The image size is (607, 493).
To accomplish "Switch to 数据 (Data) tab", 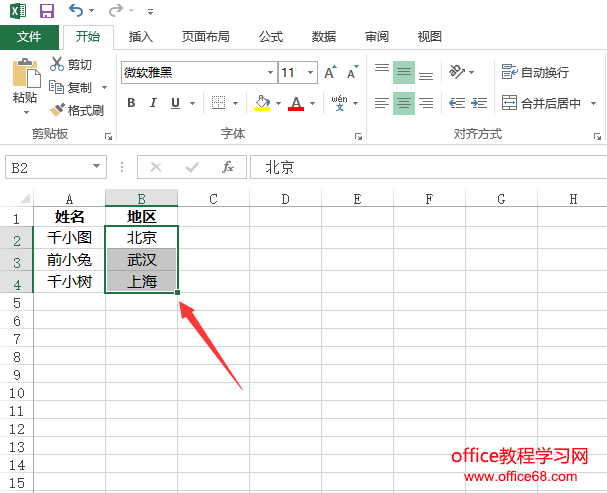I will pyautogui.click(x=324, y=37).
